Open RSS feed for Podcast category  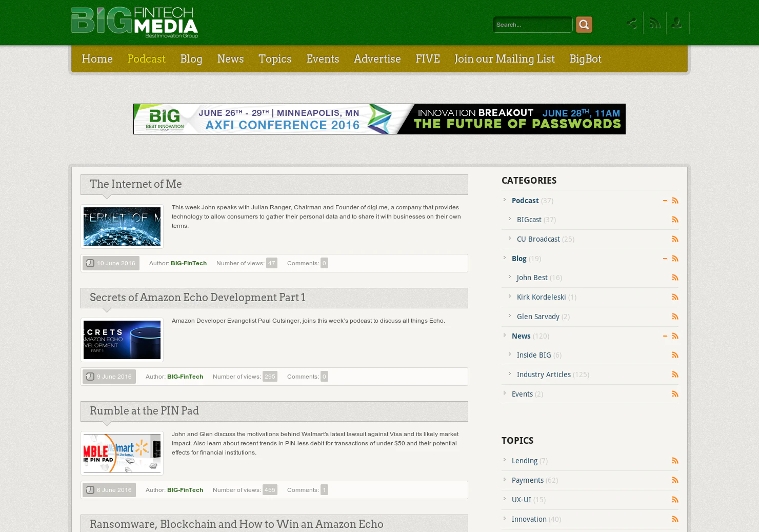pos(675,201)
